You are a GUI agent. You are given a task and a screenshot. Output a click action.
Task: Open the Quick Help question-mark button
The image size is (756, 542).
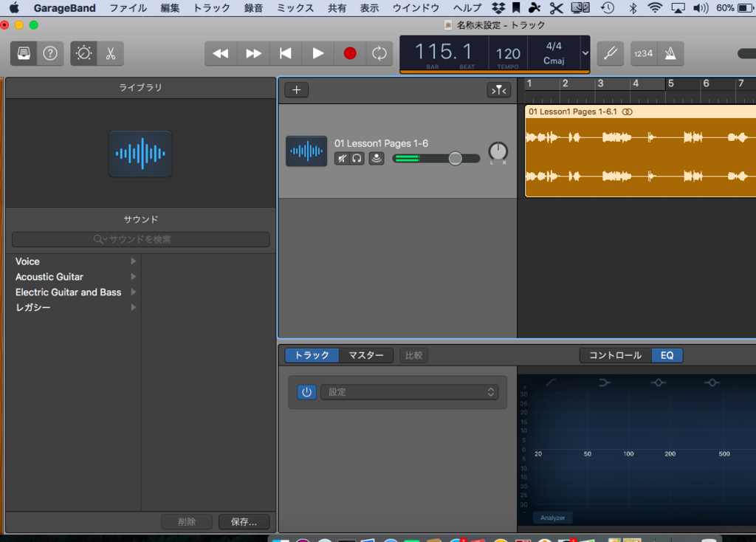pos(50,53)
